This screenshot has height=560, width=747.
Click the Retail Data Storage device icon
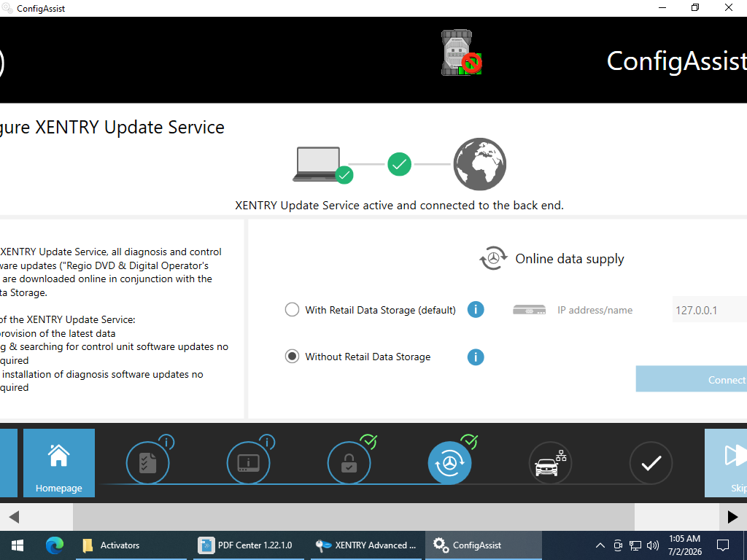pyautogui.click(x=530, y=310)
